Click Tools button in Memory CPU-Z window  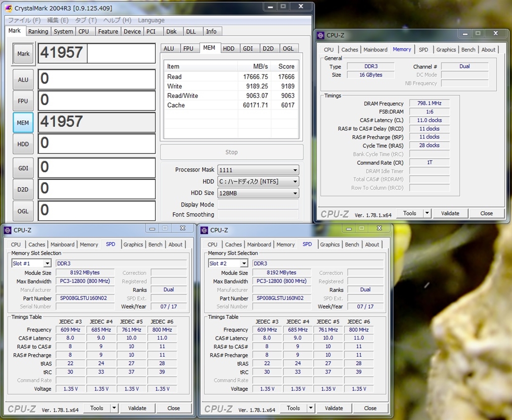[x=410, y=213]
